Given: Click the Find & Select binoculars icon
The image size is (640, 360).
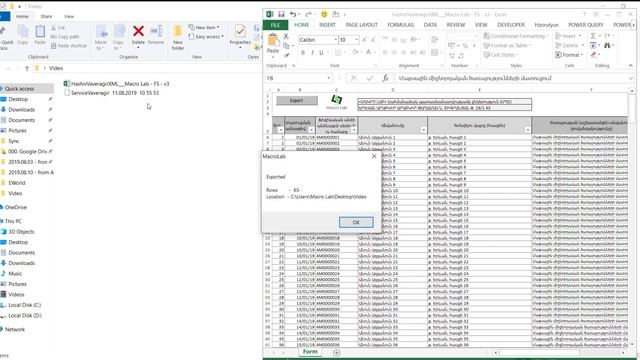Looking at the screenshot, I should [x=607, y=45].
